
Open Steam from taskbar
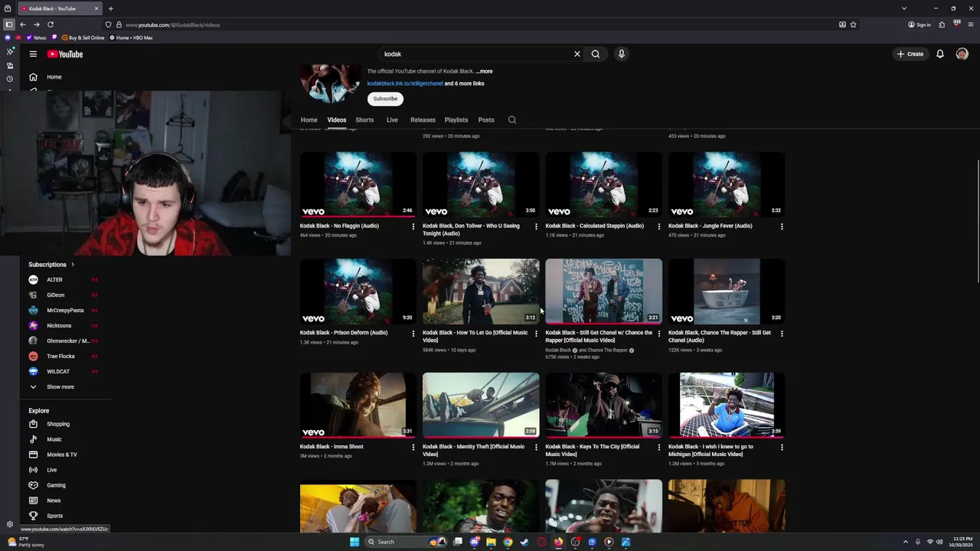524,542
